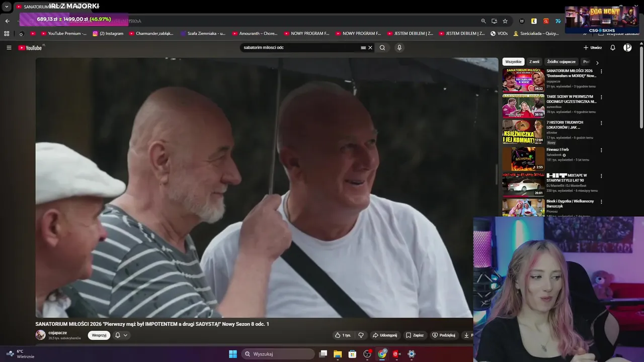Viewport: 644px width, 362px height.
Task: Open the account avatar menu
Action: pyautogui.click(x=627, y=48)
